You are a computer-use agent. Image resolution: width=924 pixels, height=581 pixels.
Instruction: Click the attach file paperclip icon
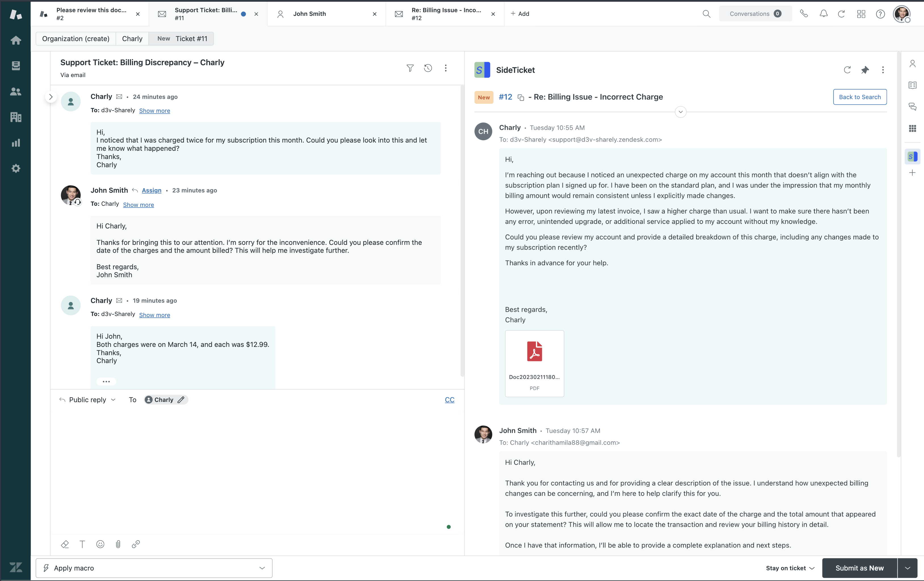coord(118,544)
